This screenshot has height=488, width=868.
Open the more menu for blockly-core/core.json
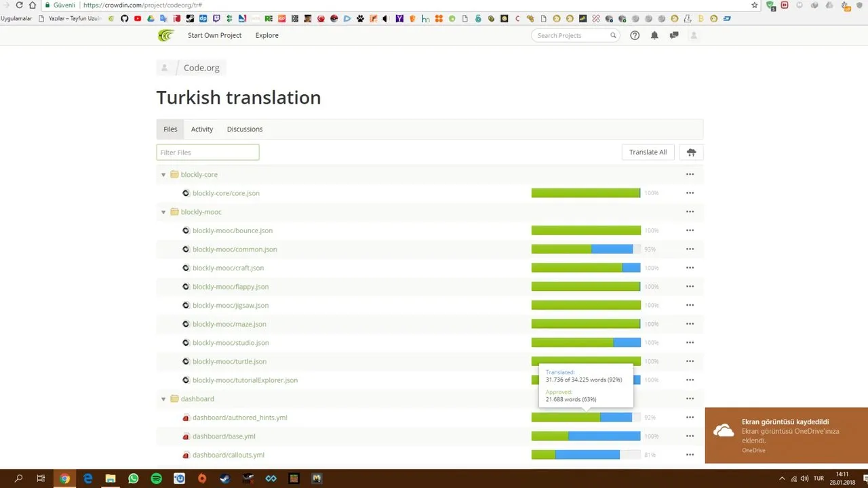pyautogui.click(x=690, y=193)
